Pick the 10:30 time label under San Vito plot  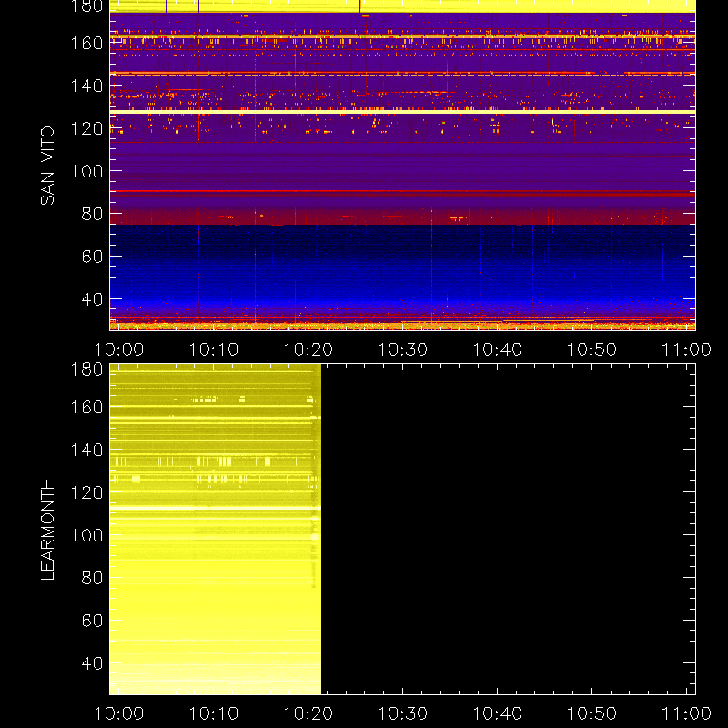(403, 349)
